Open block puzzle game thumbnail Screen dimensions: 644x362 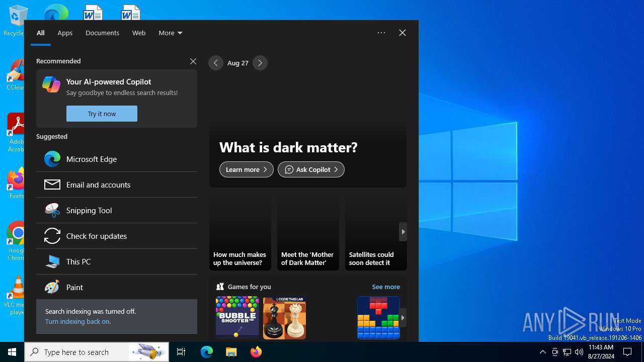tap(378, 318)
